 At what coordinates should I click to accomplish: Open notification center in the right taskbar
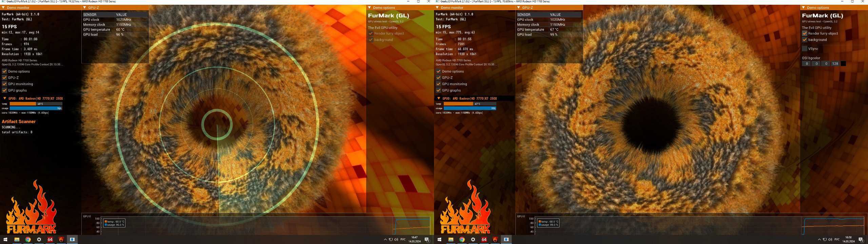click(x=861, y=240)
